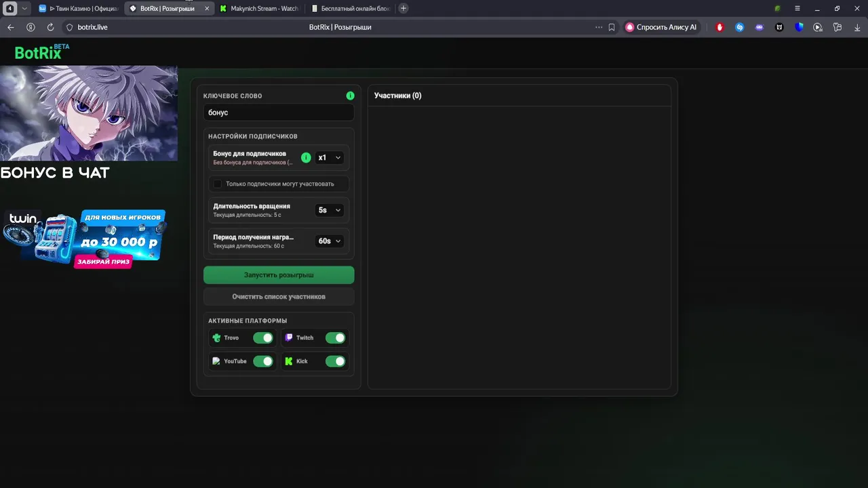Enable only subscribers can participate checkbox
The image size is (868, 488).
click(x=218, y=184)
